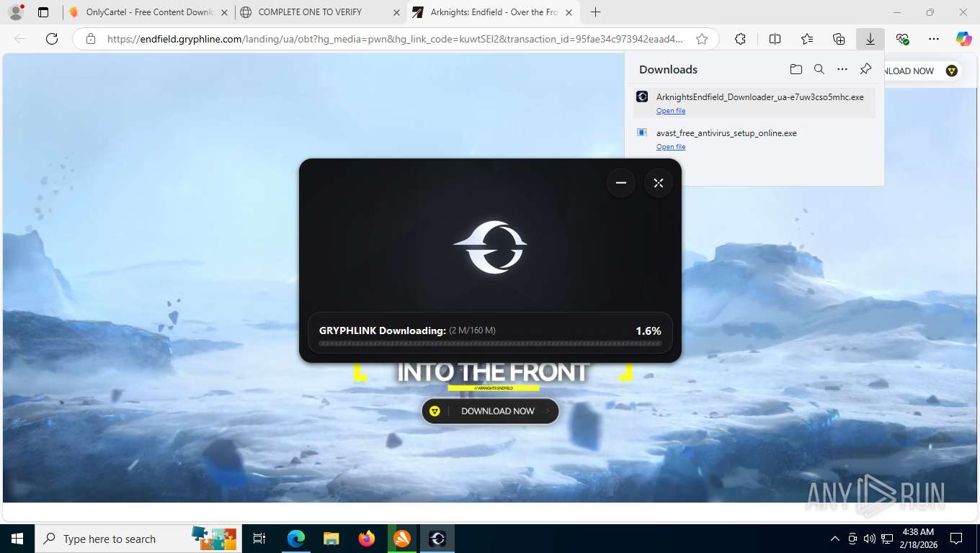Open the tab actions menu icon
980x553 pixels.
click(x=43, y=12)
